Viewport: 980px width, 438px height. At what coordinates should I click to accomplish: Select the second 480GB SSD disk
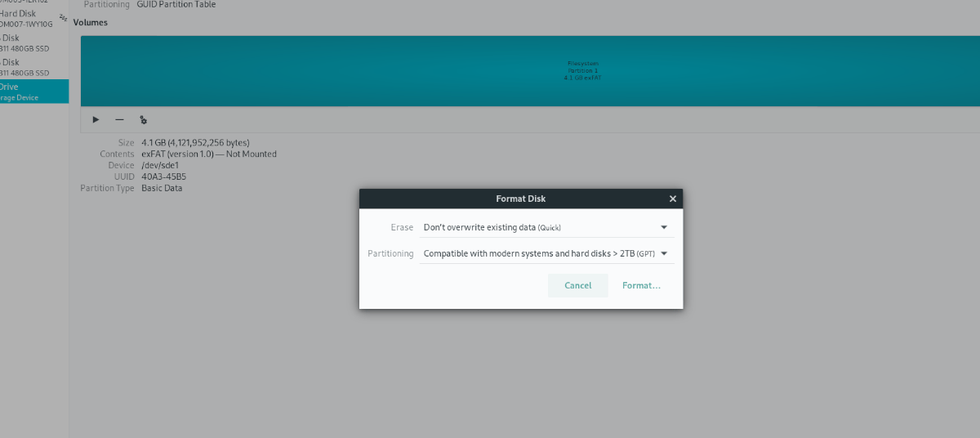31,67
